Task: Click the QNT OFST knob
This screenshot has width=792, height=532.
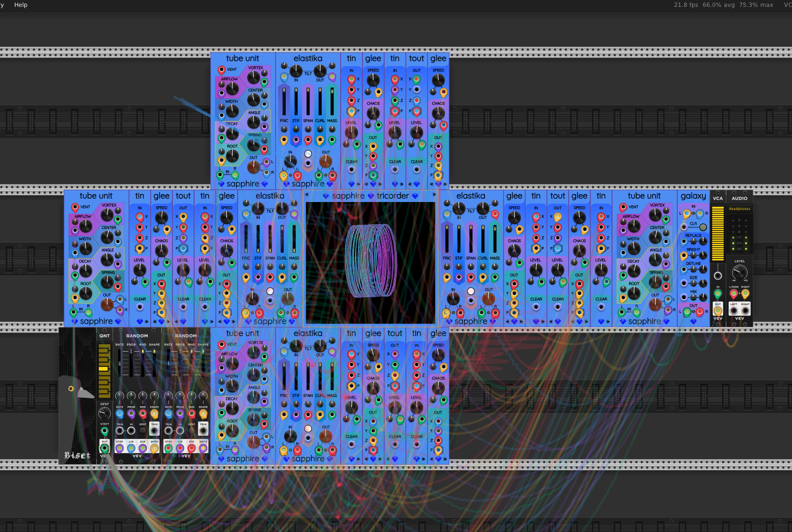Action: (x=105, y=413)
